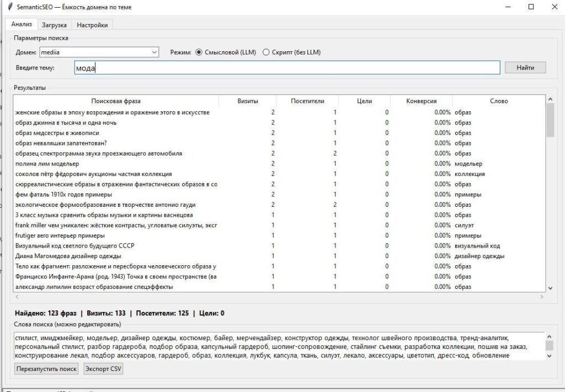Switch to the Анализ tab
The height and width of the screenshot is (392, 565).
pyautogui.click(x=22, y=24)
